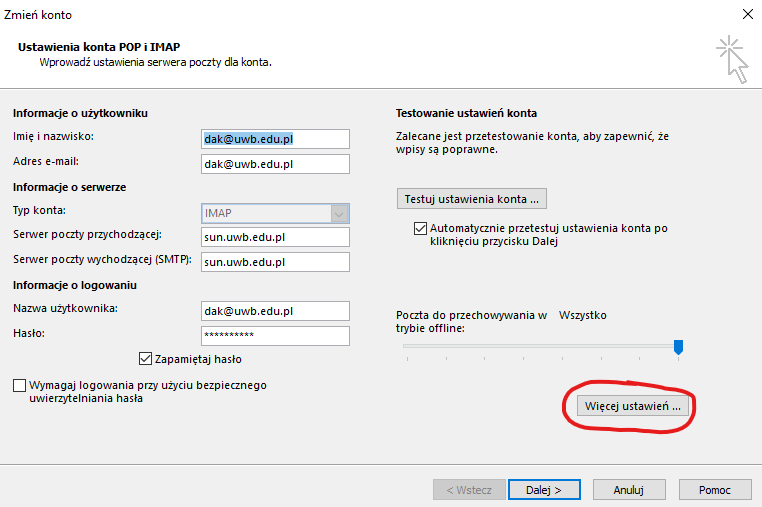Toggle the Zapamiętaj hasło checkbox
This screenshot has width=762, height=507.
tap(145, 359)
